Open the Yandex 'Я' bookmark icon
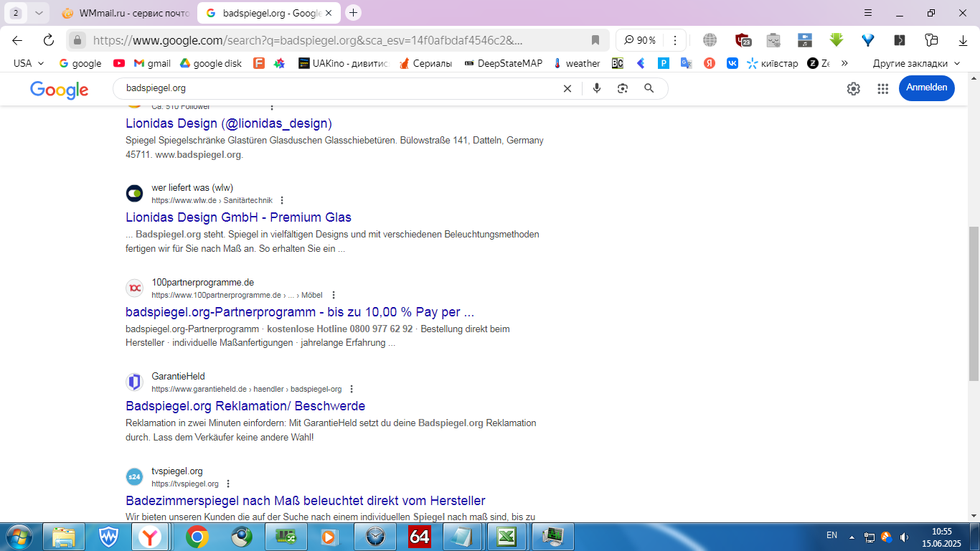This screenshot has height=551, width=980. tap(710, 63)
